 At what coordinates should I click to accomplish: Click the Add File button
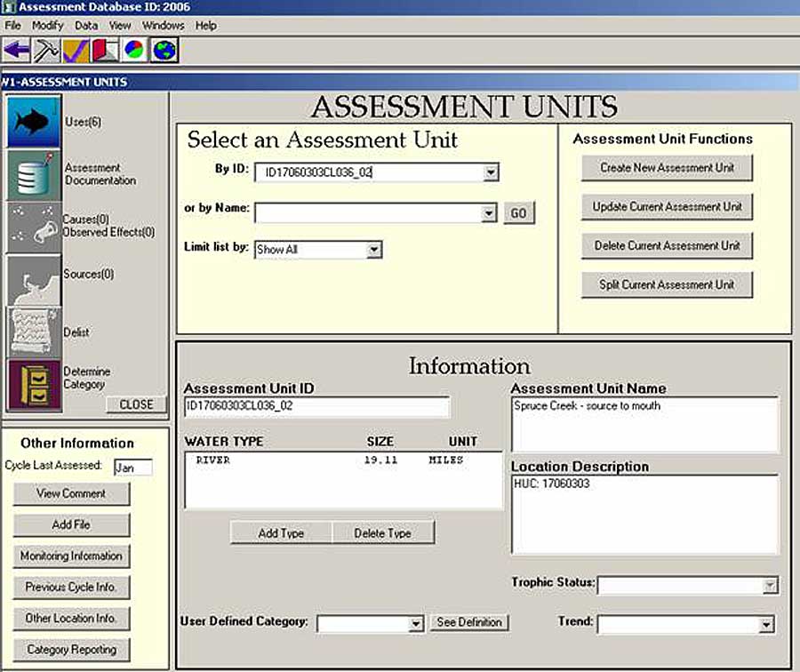71,524
